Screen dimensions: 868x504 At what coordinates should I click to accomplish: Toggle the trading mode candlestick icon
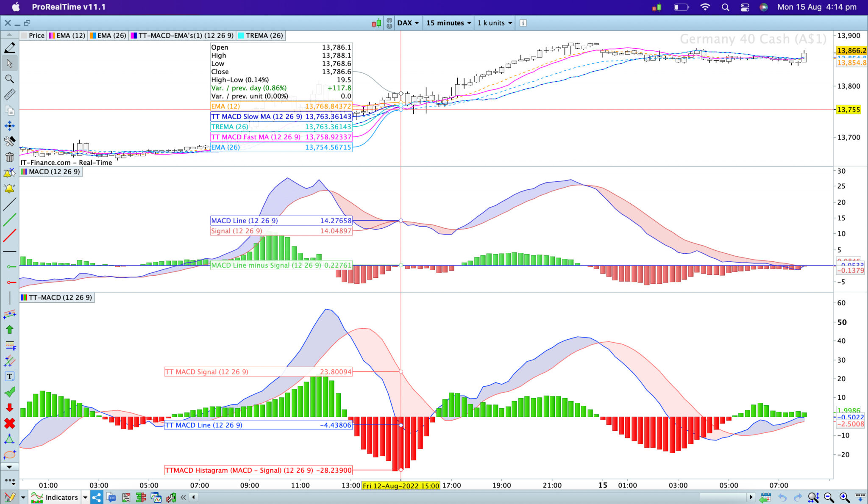click(376, 23)
